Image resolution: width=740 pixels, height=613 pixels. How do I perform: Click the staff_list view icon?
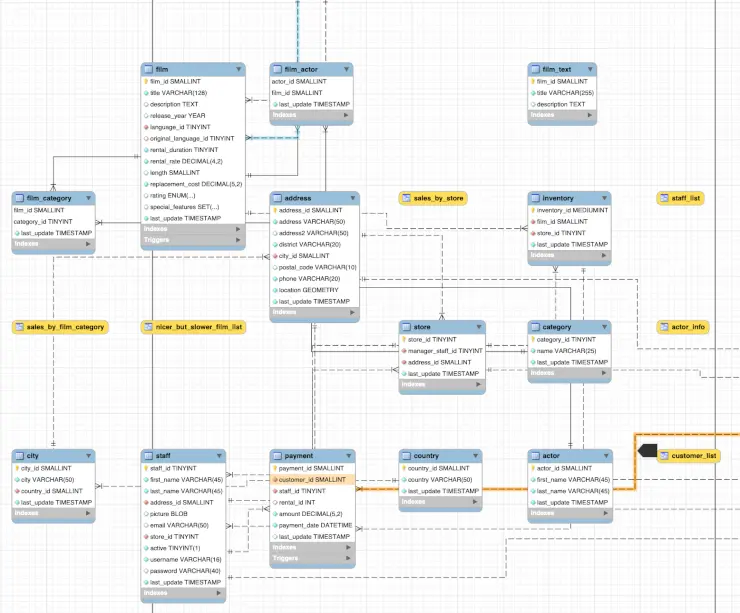click(x=665, y=198)
